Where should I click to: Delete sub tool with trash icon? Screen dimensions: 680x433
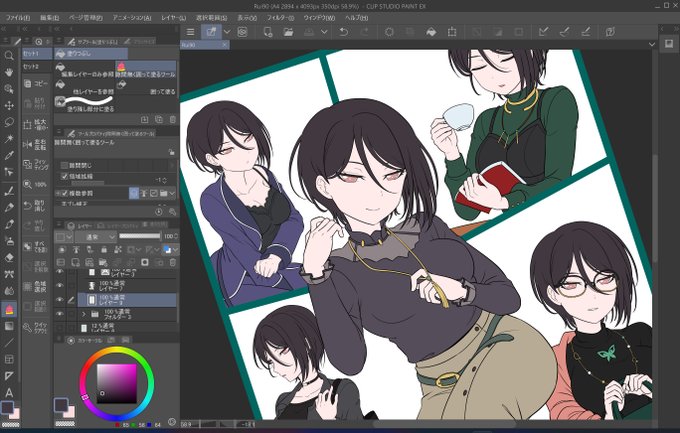(173, 119)
